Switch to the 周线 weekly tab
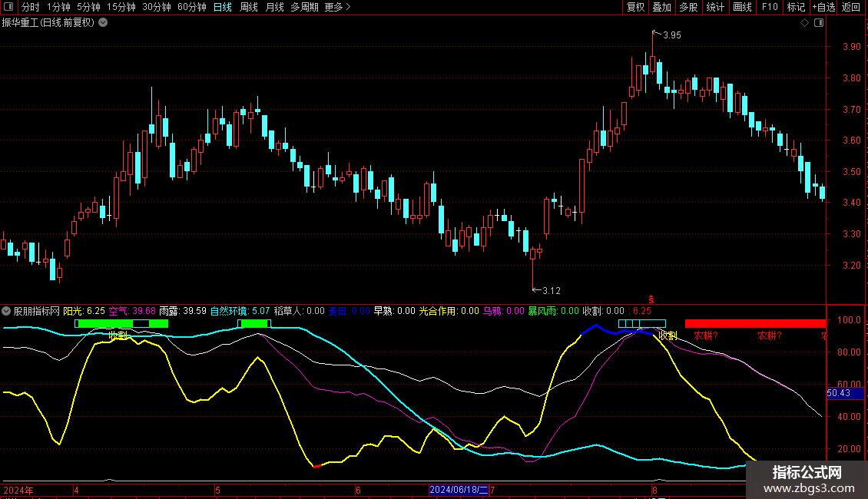The width and height of the screenshot is (868, 499). pyautogui.click(x=248, y=7)
